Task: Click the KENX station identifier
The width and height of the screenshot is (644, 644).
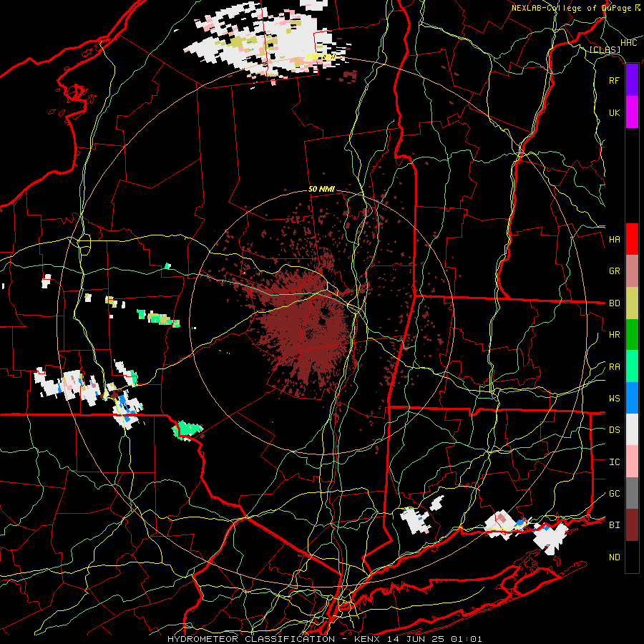Action: (366, 639)
